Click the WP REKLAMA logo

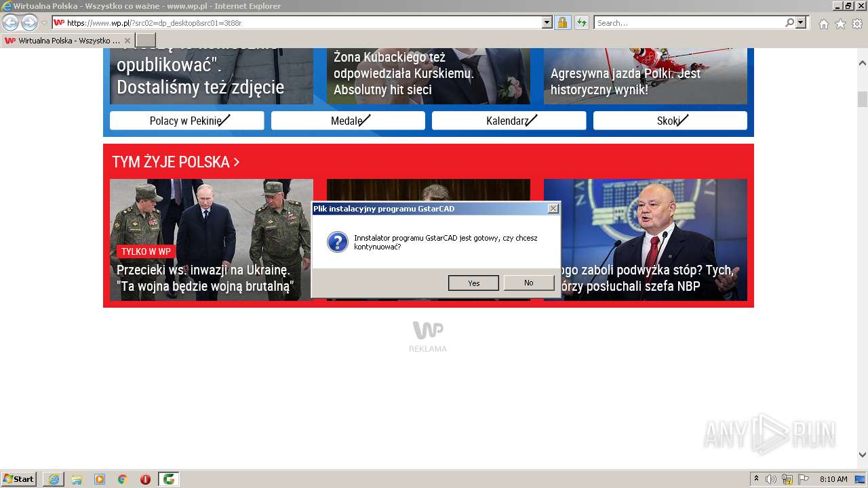(x=428, y=336)
